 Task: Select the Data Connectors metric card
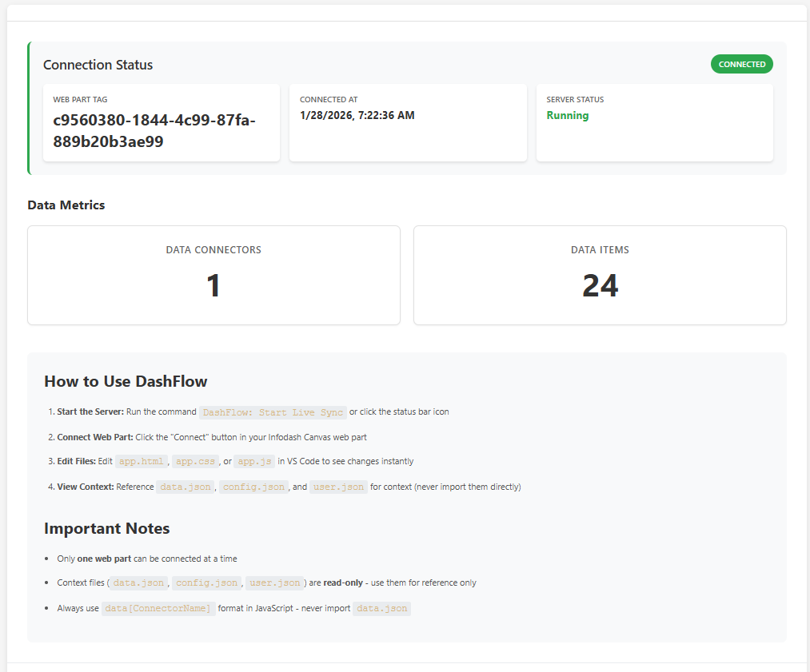click(213, 275)
